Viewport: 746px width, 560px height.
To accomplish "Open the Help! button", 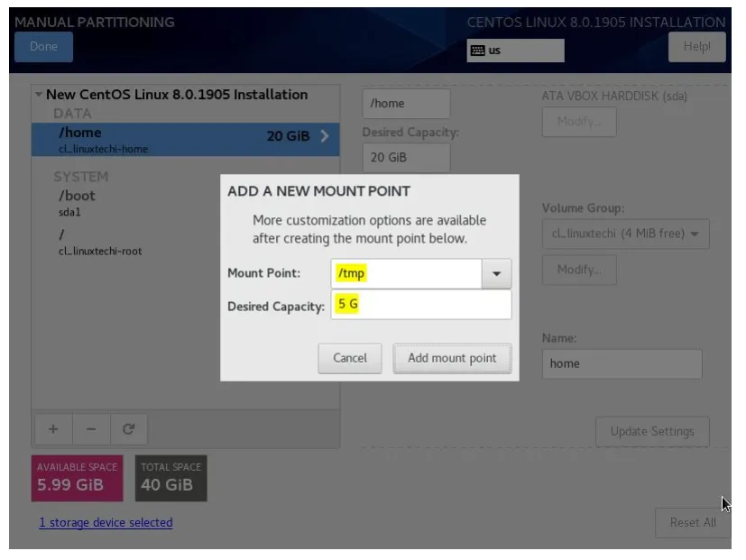I will [696, 47].
